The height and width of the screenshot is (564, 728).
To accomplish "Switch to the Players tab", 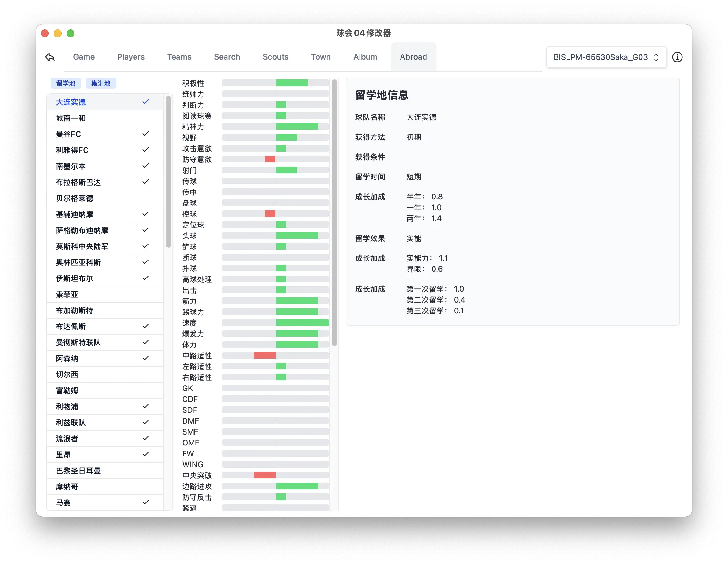I will [x=131, y=57].
